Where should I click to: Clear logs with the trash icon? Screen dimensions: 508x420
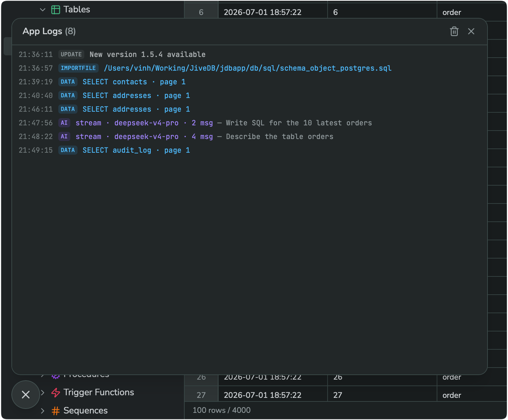point(454,31)
